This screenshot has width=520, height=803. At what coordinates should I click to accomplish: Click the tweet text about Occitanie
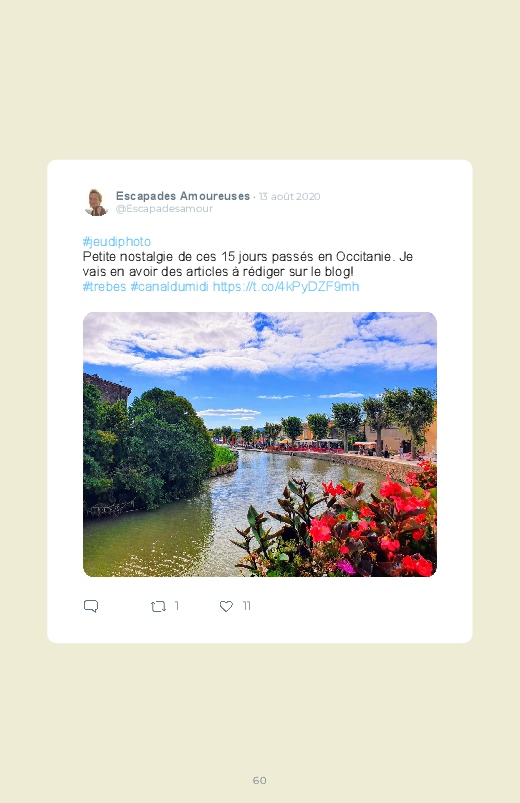click(247, 264)
